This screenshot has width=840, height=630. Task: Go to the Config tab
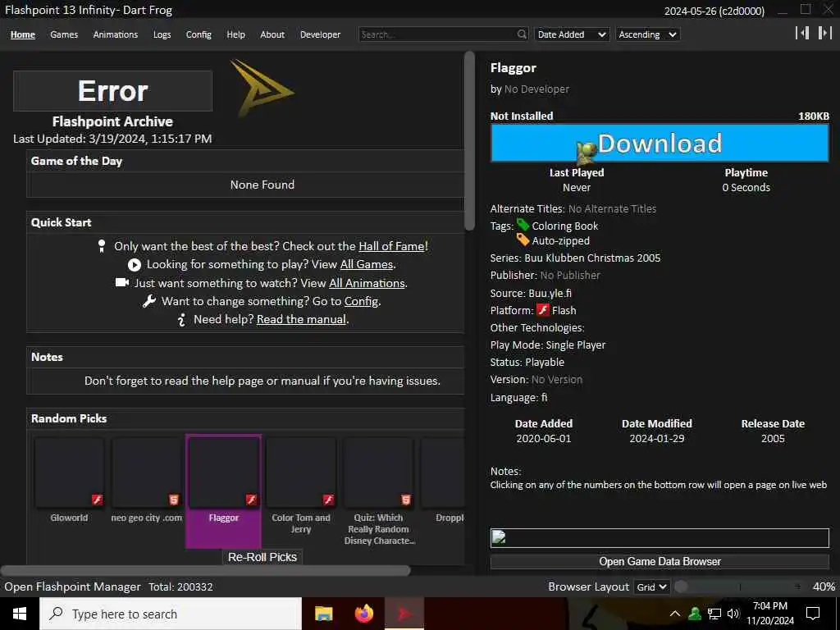199,34
